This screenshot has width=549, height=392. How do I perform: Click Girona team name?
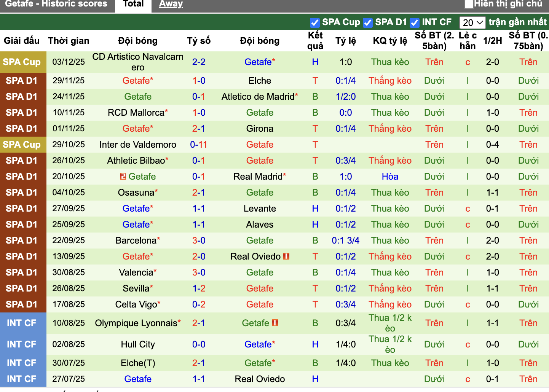click(x=260, y=129)
